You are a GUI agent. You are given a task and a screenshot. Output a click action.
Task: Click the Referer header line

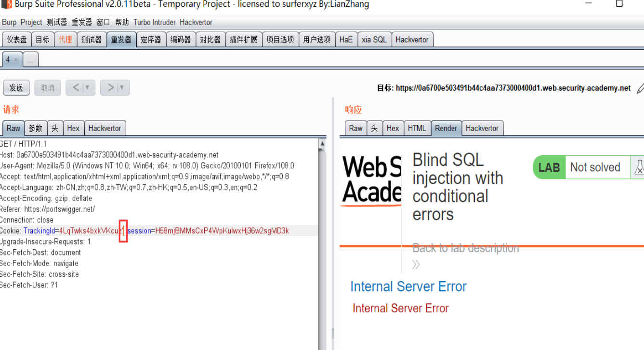47,209
